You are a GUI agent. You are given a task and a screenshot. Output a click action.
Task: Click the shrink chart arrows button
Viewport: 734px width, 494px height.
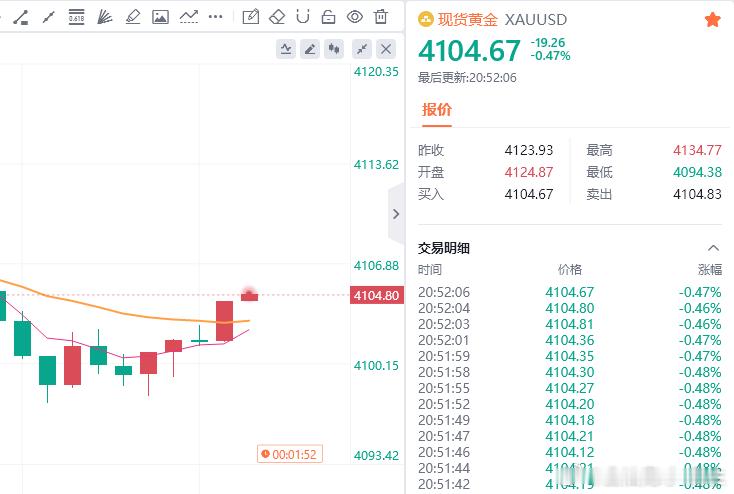click(x=362, y=49)
